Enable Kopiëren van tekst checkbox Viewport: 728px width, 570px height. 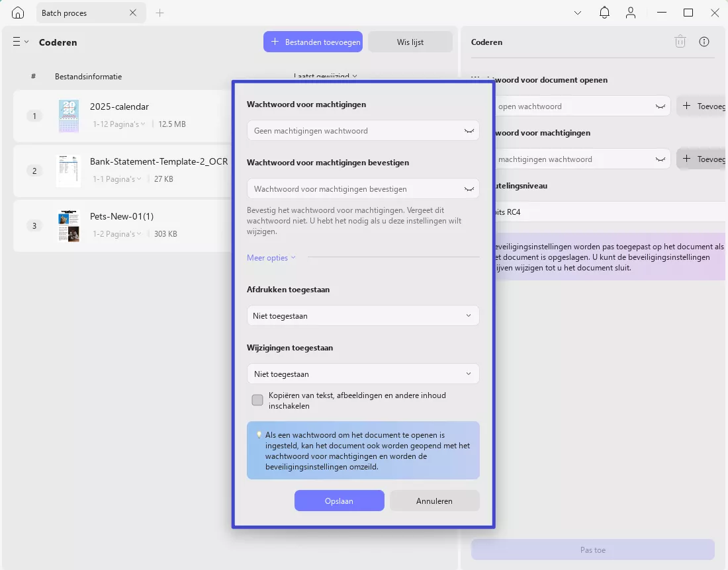257,400
